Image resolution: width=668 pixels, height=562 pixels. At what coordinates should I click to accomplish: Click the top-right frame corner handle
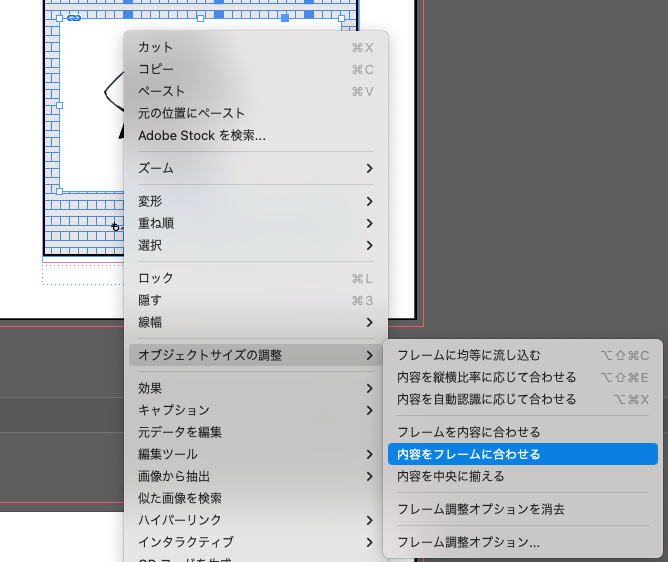coord(341,18)
